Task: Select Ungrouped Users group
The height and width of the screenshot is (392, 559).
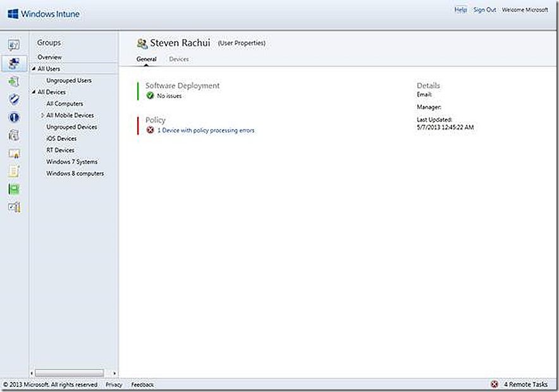Action: pyautogui.click(x=69, y=80)
